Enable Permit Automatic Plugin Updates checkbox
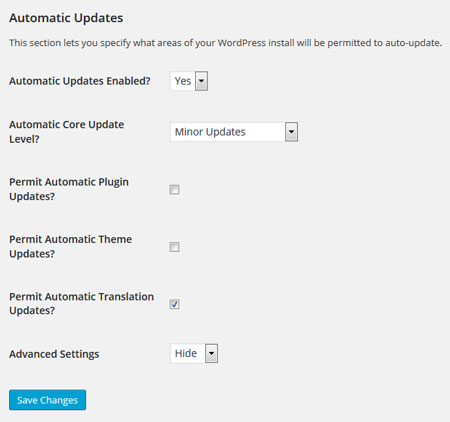Screen dimensions: 450x422 (174, 190)
